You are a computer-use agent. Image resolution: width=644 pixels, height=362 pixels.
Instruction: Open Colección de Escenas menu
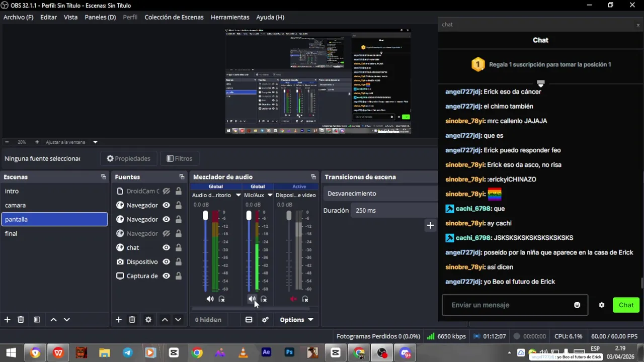click(x=174, y=17)
